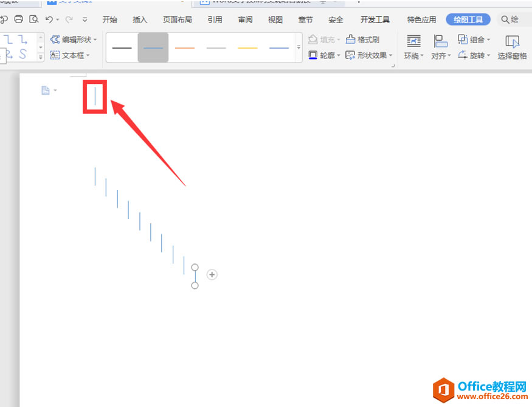Click shape gallery down arrow
Screen dimensions: 532x407
41,47
